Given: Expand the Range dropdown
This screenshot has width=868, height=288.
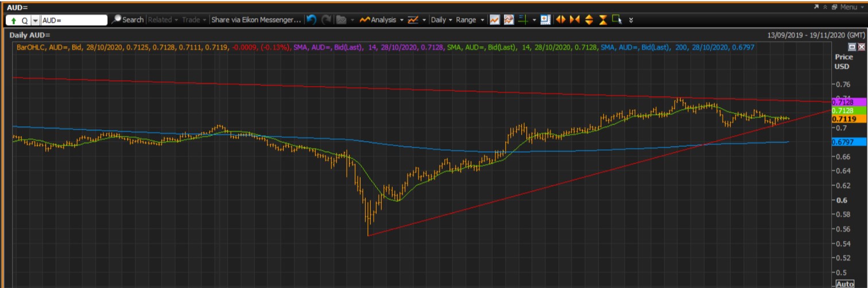Looking at the screenshot, I should click(470, 20).
